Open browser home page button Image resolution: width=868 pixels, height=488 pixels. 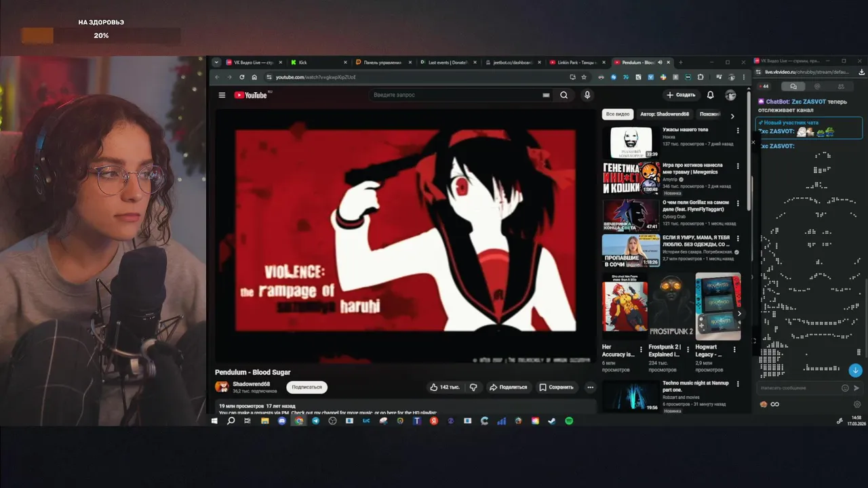pyautogui.click(x=254, y=77)
